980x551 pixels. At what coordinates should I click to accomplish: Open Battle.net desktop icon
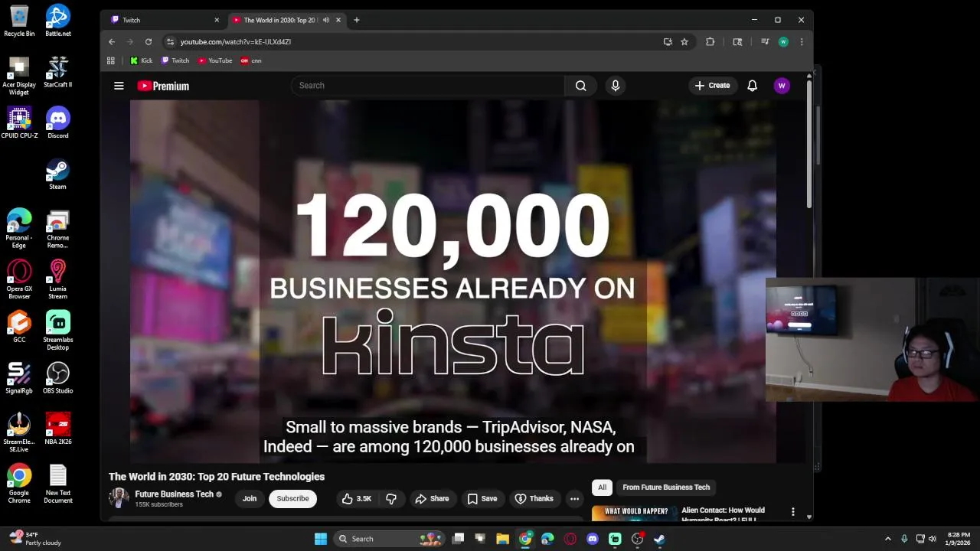point(57,21)
